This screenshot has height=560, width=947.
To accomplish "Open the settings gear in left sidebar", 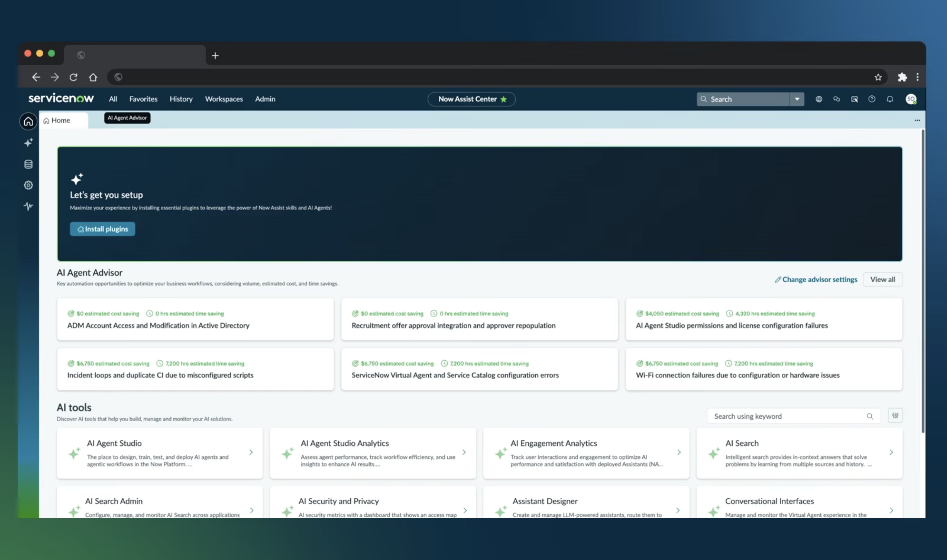I will 28,185.
